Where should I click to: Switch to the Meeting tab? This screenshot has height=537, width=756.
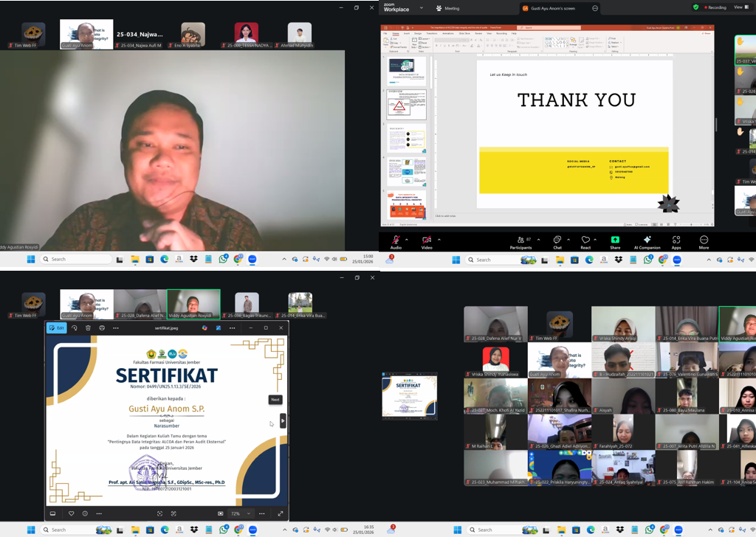pos(447,8)
